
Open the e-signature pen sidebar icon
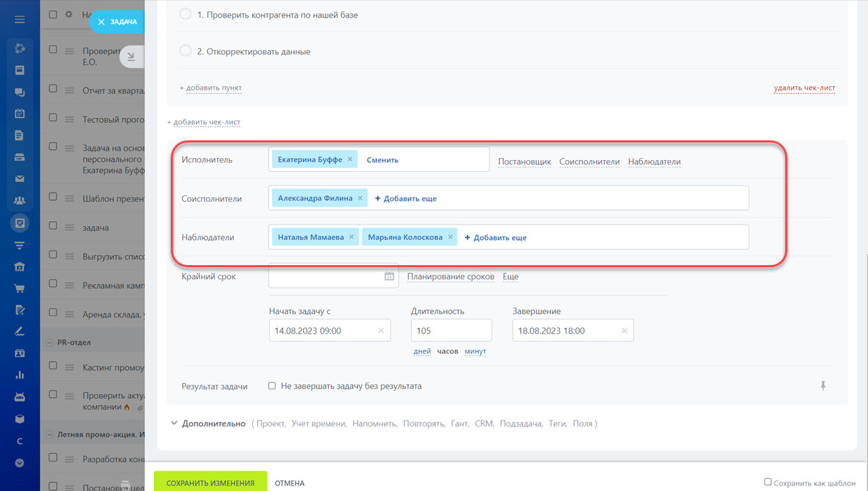click(x=20, y=332)
